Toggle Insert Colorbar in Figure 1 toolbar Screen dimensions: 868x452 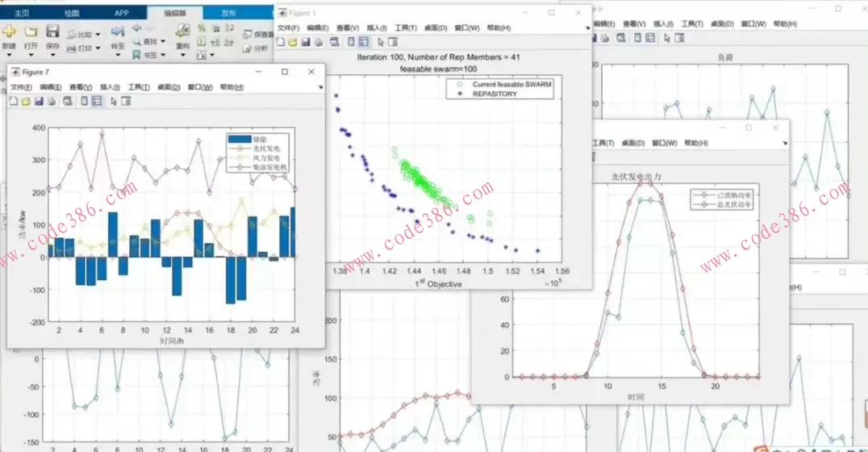pos(351,42)
